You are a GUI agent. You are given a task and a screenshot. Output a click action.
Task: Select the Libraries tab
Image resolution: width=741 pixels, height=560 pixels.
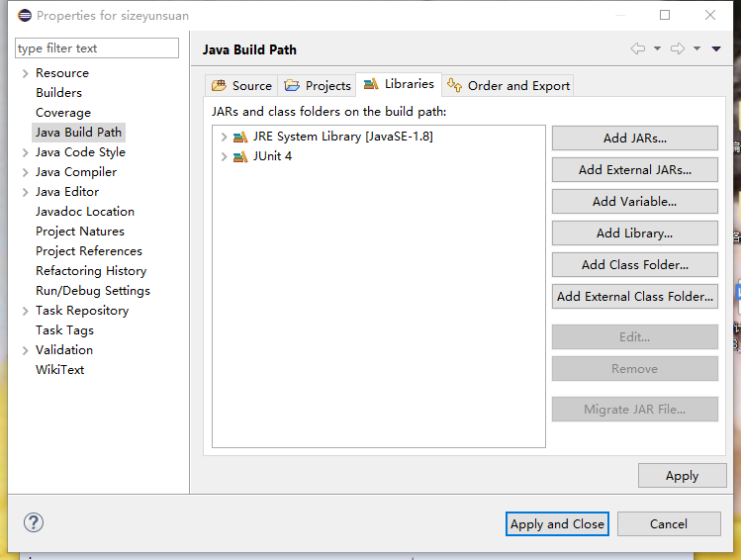click(399, 84)
